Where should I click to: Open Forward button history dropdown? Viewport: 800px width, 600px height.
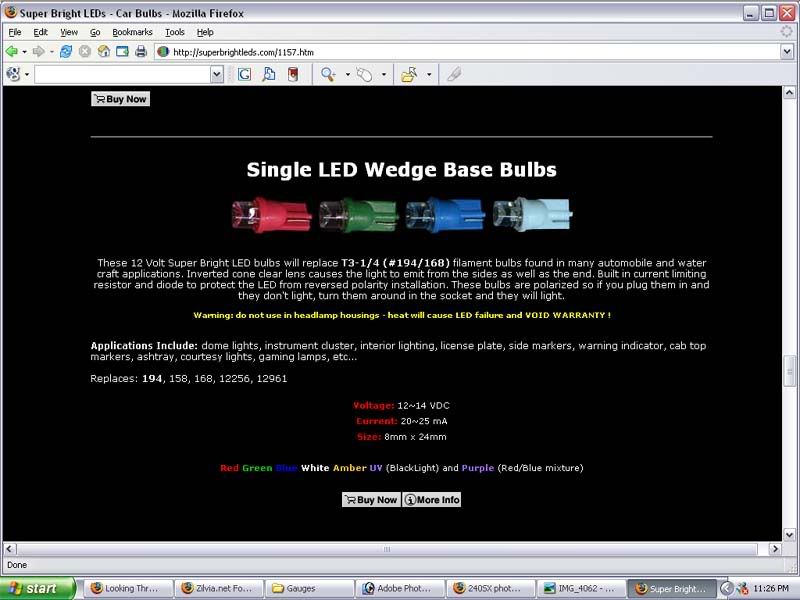coord(51,52)
